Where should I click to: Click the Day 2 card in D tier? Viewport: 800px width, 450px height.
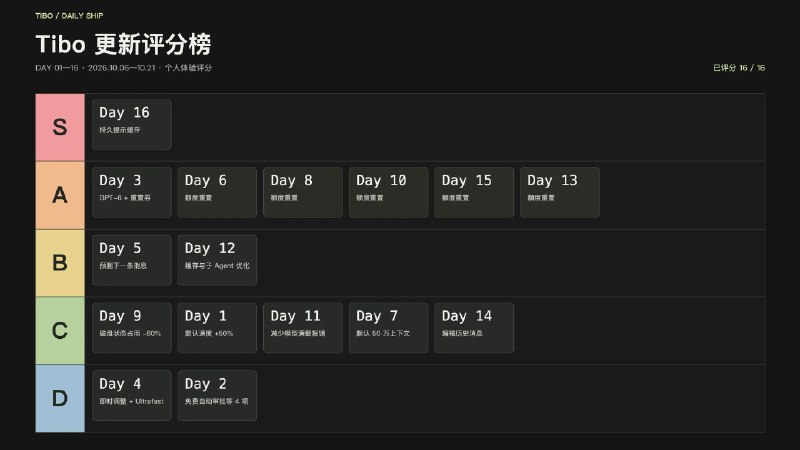pyautogui.click(x=217, y=396)
